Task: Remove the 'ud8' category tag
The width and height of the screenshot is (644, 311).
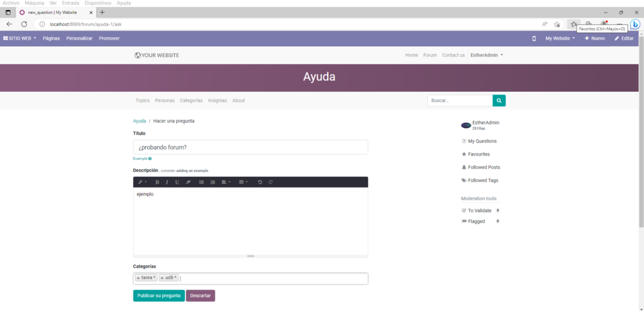Action: coord(162,278)
